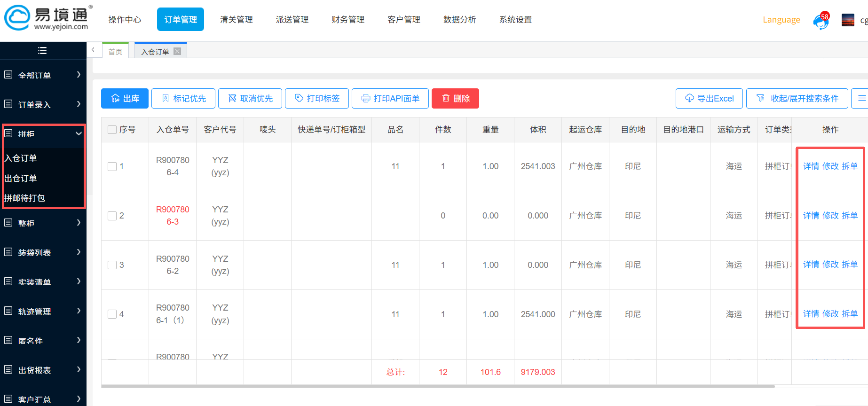Screen dimensions: 868x406
Task: Expand the 匿名件 menu chevron
Action: click(79, 340)
